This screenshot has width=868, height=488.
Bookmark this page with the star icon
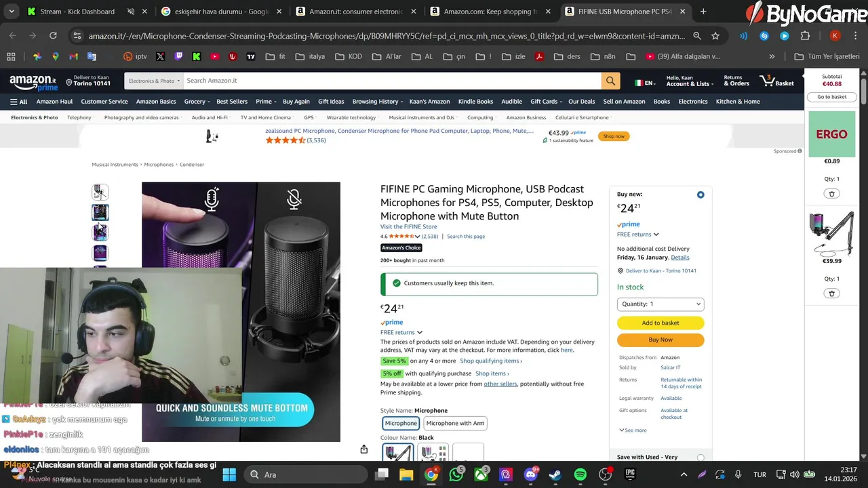point(715,36)
